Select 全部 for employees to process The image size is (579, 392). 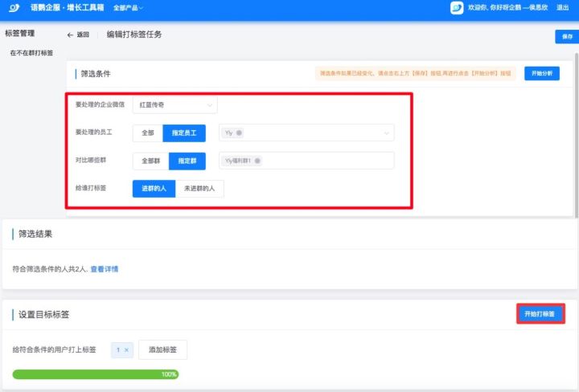tap(147, 133)
